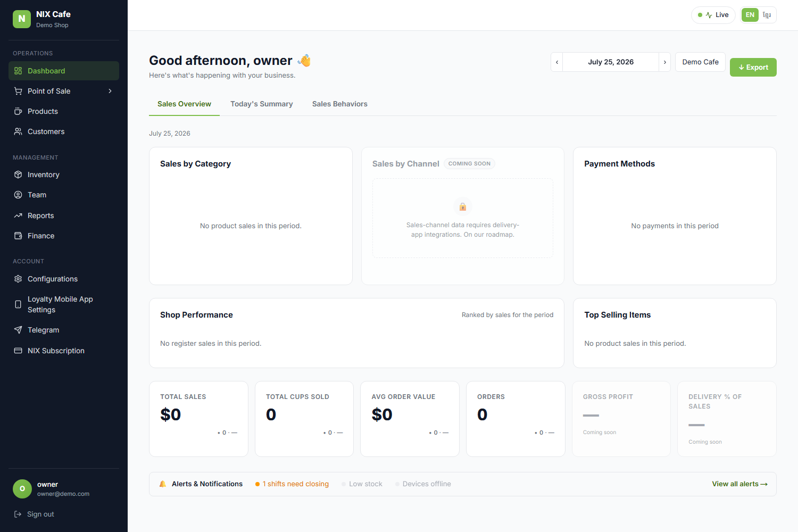This screenshot has height=532, width=798.
Task: Toggle the Live status pill
Action: pos(713,15)
